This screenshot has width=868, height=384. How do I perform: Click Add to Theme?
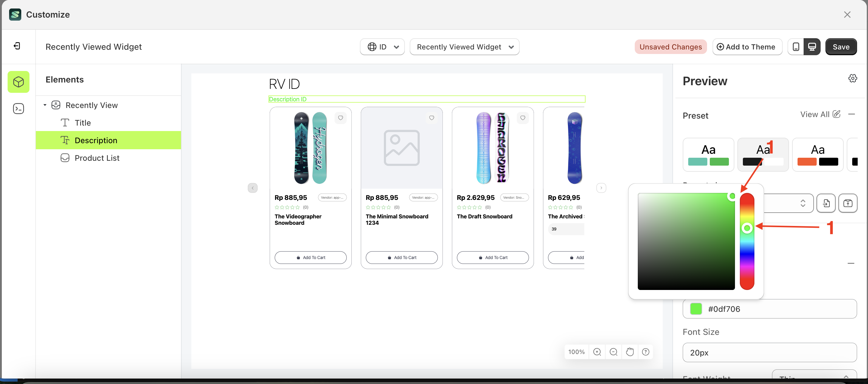[747, 46]
